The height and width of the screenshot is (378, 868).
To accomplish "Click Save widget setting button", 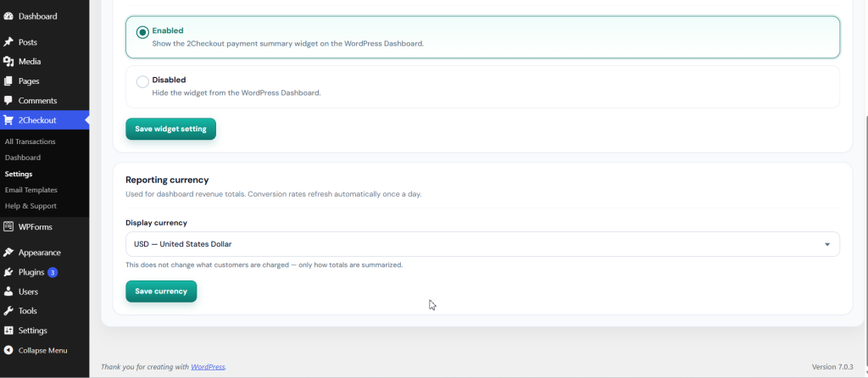I will click(x=170, y=129).
